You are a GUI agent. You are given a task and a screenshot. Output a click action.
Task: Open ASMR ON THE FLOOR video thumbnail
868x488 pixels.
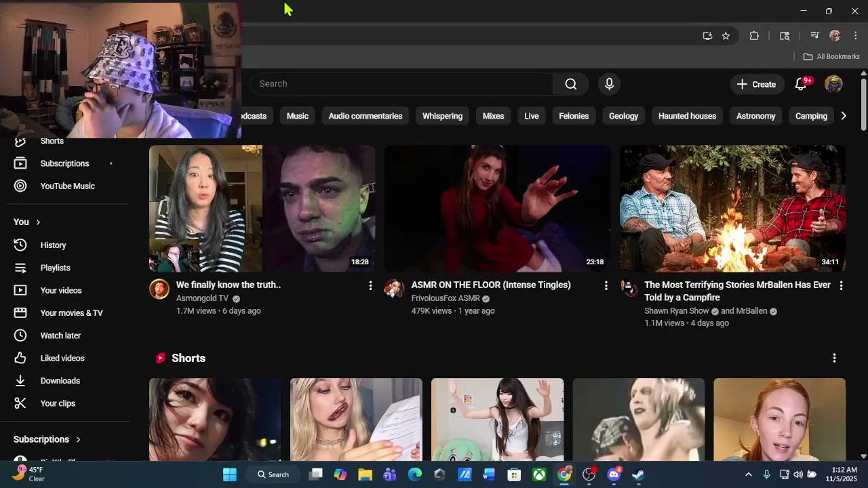click(x=497, y=208)
